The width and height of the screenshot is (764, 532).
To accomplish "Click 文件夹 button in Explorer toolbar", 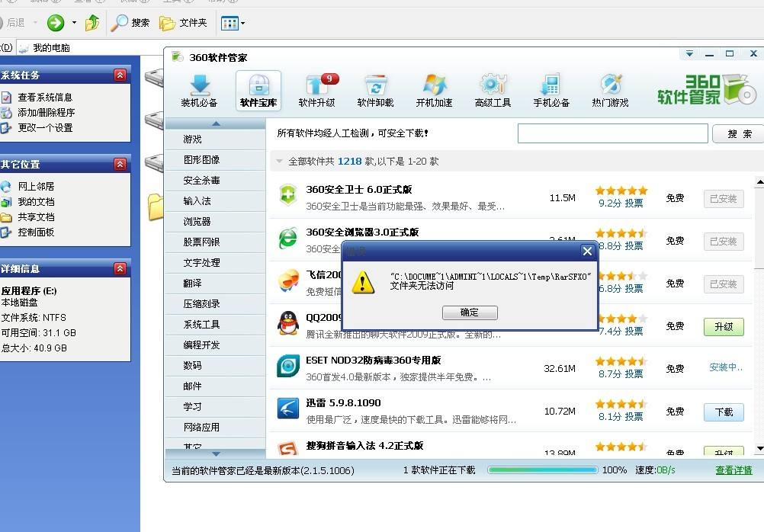I will coord(183,22).
